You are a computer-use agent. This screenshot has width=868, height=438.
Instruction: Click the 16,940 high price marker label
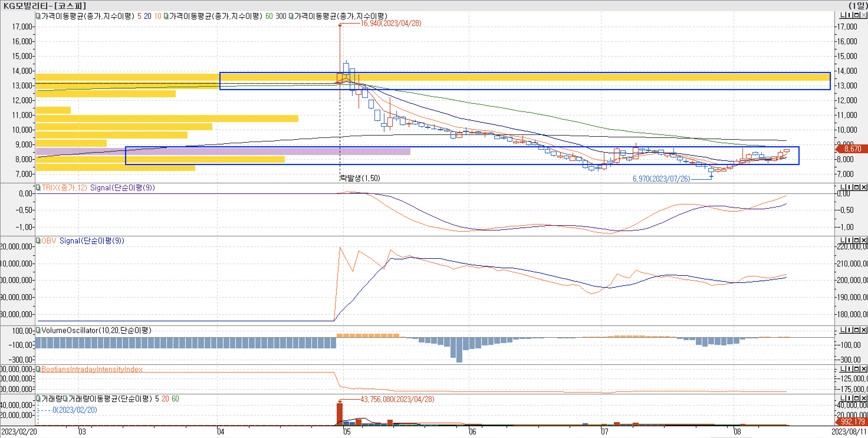tap(391, 23)
